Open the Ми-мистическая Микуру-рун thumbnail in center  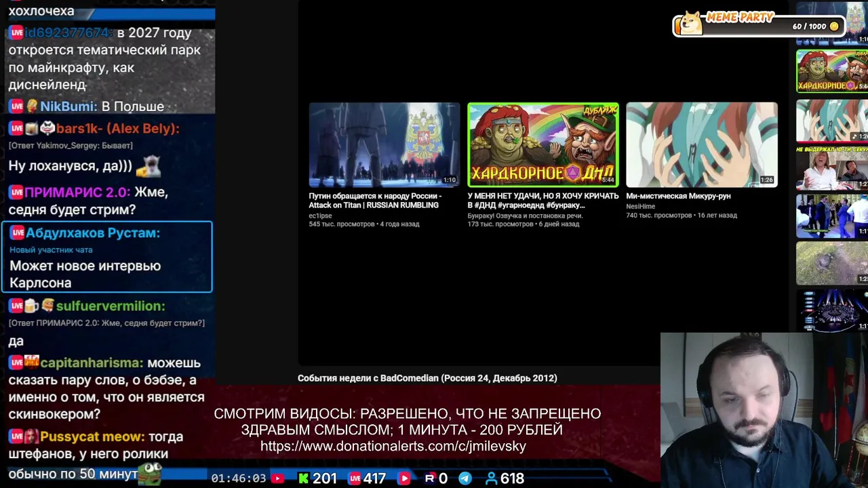702,144
